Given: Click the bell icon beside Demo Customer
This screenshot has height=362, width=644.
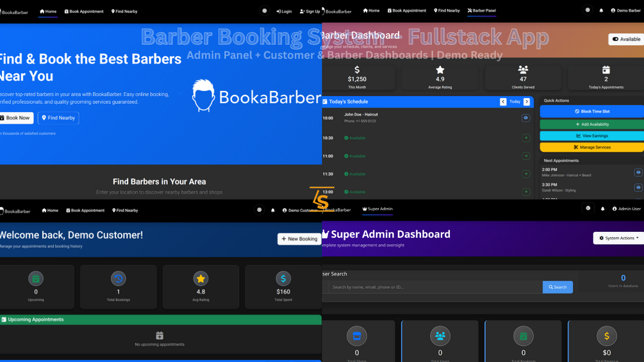Looking at the screenshot, I should pos(273,210).
